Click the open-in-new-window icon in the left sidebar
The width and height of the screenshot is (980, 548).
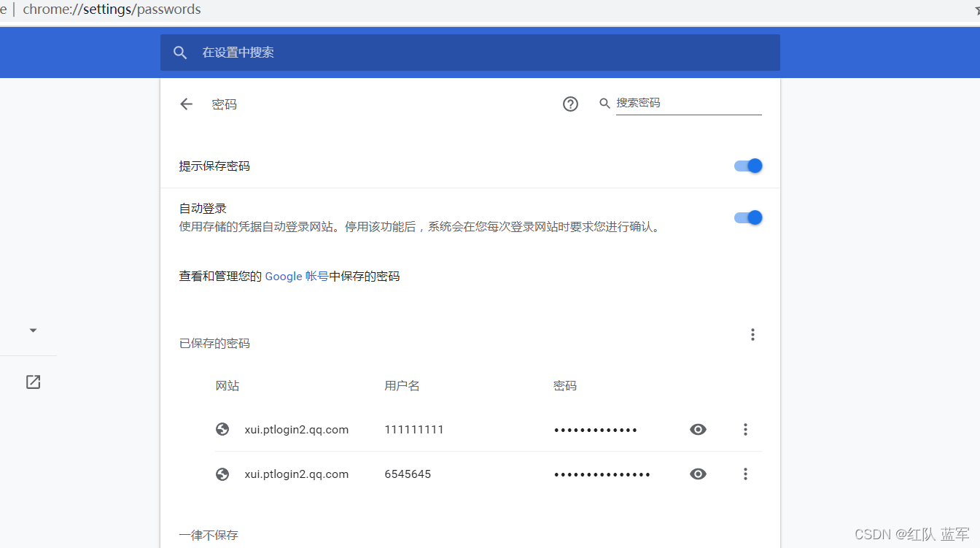point(33,382)
